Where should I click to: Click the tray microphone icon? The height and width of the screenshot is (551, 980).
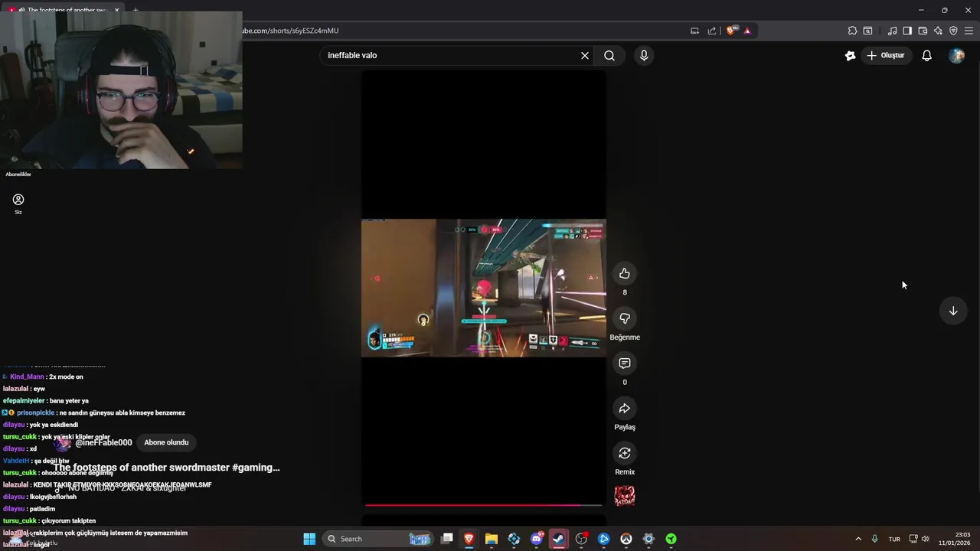pos(874,539)
